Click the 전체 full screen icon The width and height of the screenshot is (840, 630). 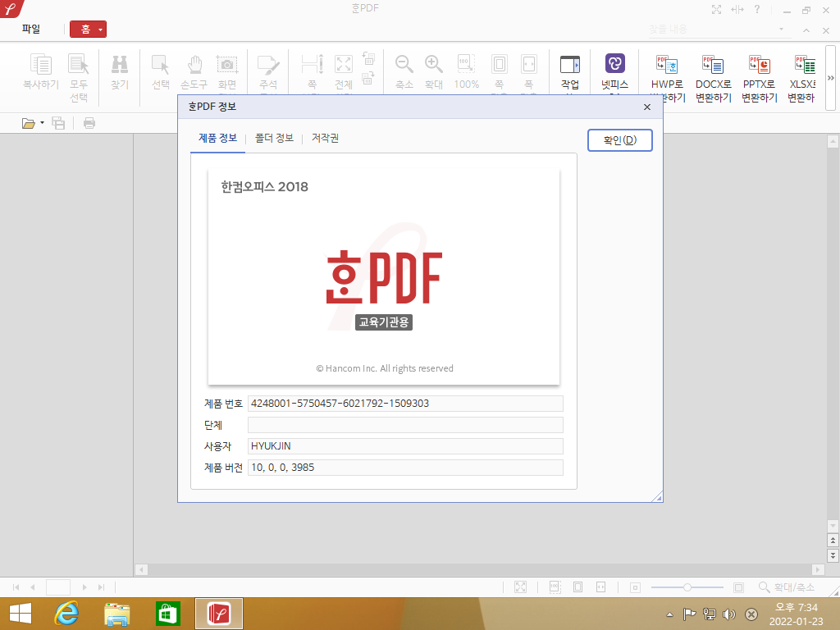[344, 64]
